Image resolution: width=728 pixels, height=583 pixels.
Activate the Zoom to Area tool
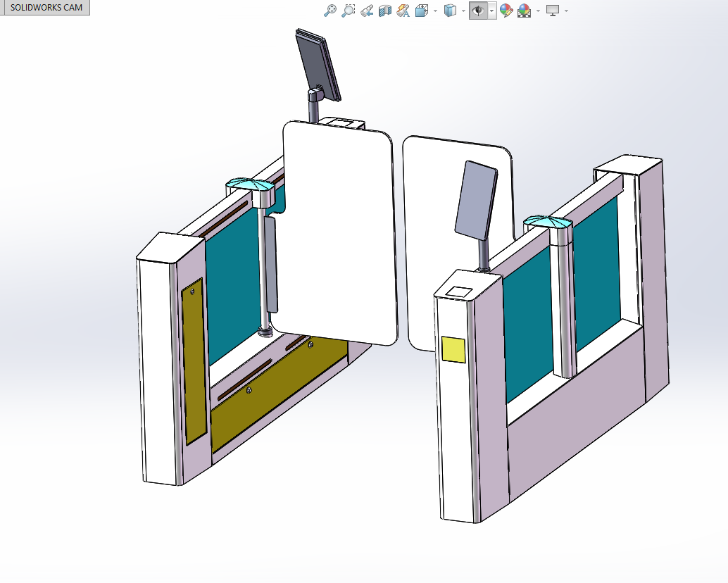pyautogui.click(x=349, y=11)
